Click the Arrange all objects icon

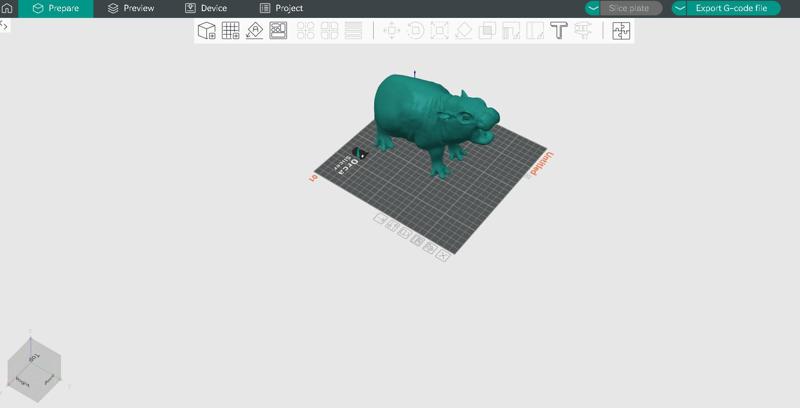coord(278,31)
